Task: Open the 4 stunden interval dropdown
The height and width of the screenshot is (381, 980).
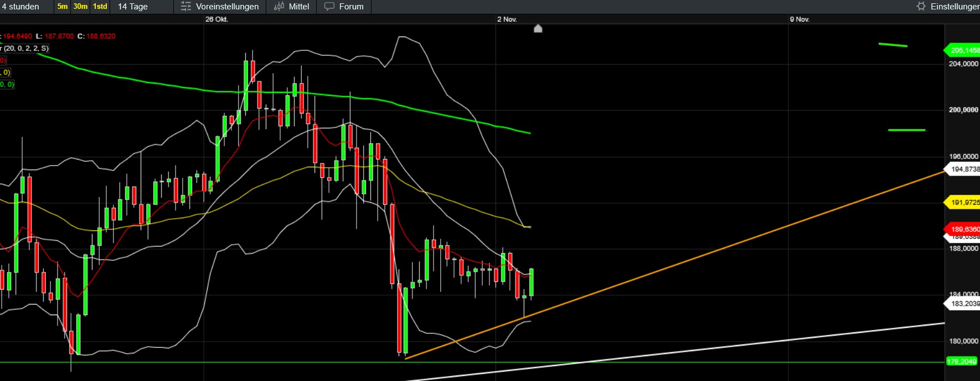Action: 21,7
